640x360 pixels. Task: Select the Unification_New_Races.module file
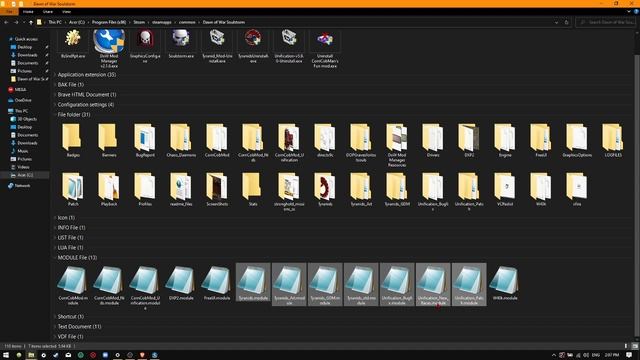[433, 284]
